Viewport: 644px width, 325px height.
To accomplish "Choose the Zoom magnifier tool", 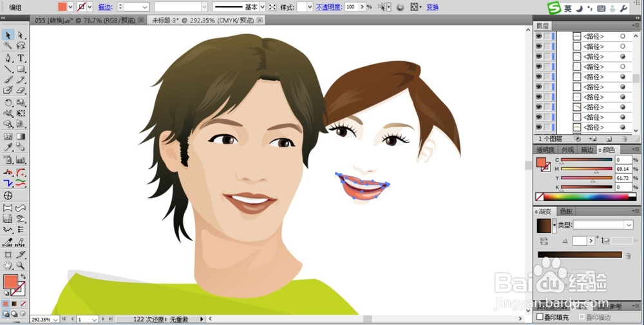I will pos(21,265).
